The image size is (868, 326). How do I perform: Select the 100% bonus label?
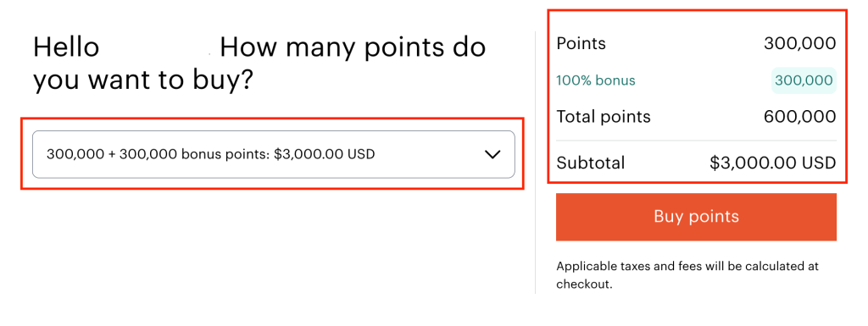click(596, 80)
